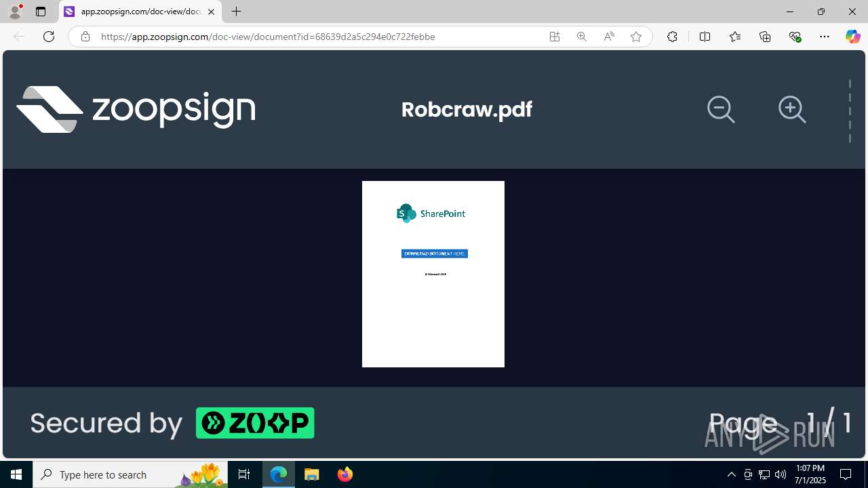View site information lock icon
868x488 pixels.
pyautogui.click(x=85, y=37)
